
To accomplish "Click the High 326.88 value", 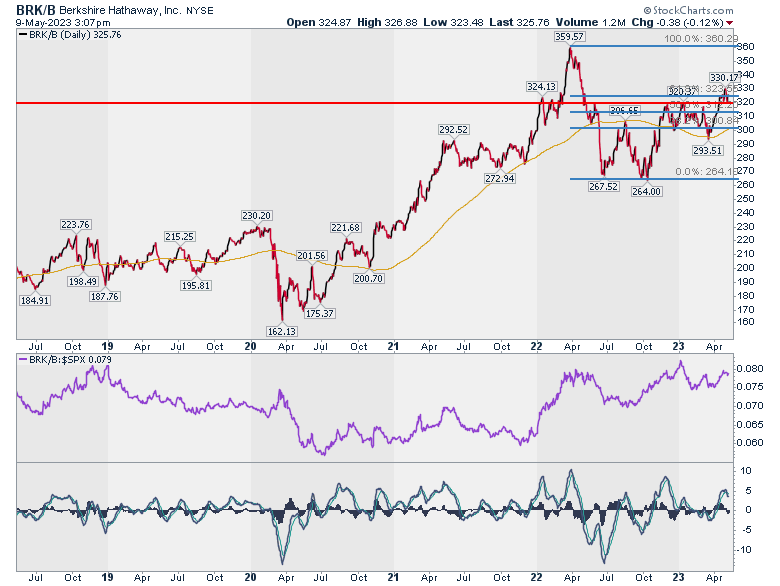I will [x=387, y=22].
